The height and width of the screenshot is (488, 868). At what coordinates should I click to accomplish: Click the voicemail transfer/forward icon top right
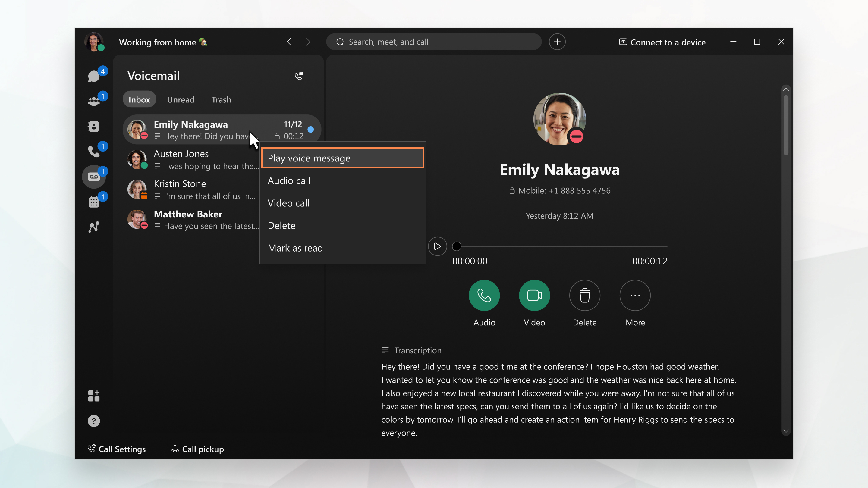click(x=299, y=76)
